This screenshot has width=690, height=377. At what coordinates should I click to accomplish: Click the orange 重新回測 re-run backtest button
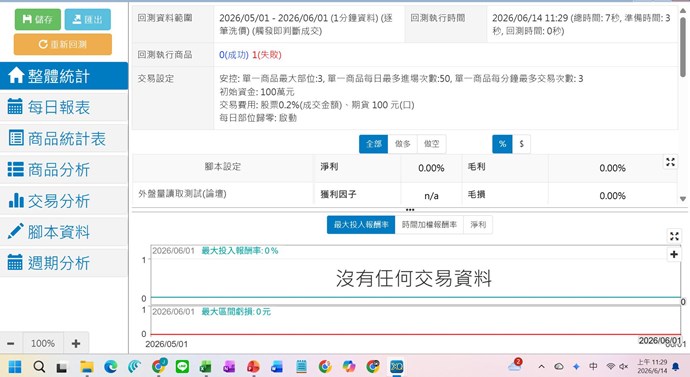click(x=63, y=44)
